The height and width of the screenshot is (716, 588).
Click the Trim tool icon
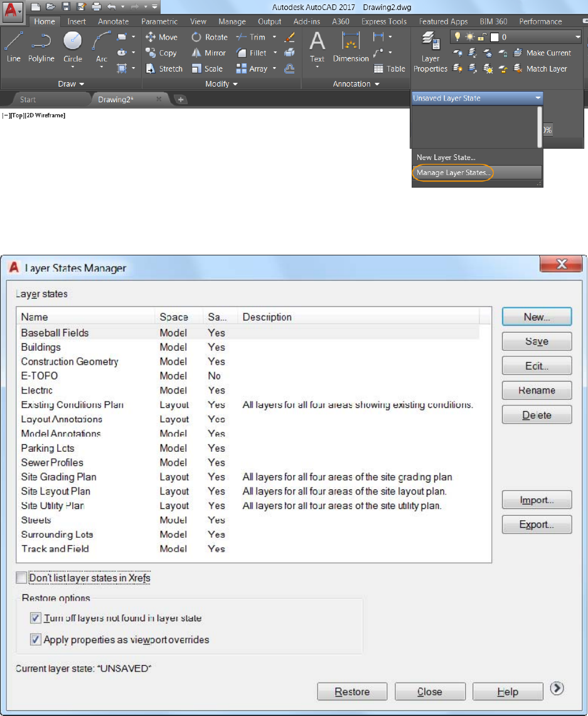[242, 37]
